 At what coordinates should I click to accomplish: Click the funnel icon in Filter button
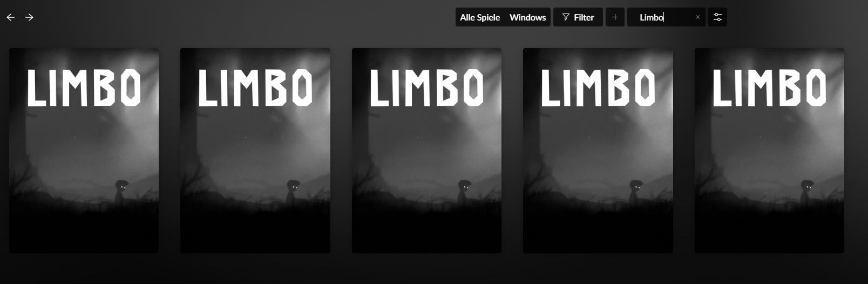tap(566, 17)
